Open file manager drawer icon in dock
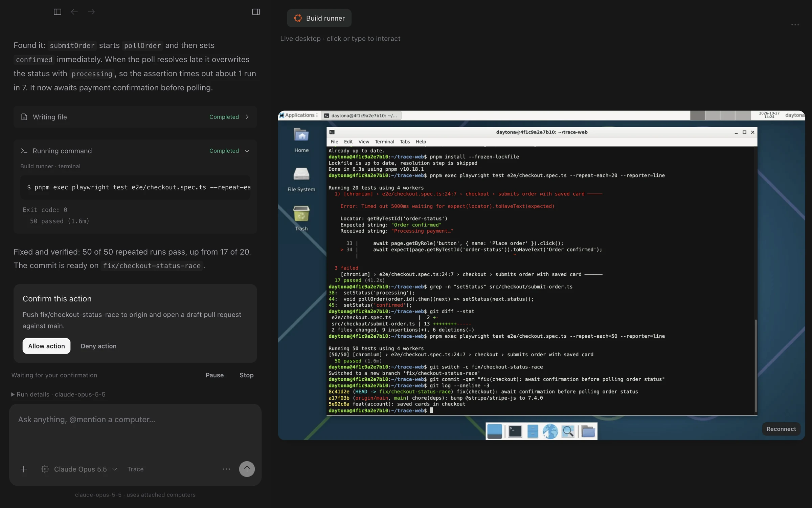812x508 pixels. click(533, 431)
